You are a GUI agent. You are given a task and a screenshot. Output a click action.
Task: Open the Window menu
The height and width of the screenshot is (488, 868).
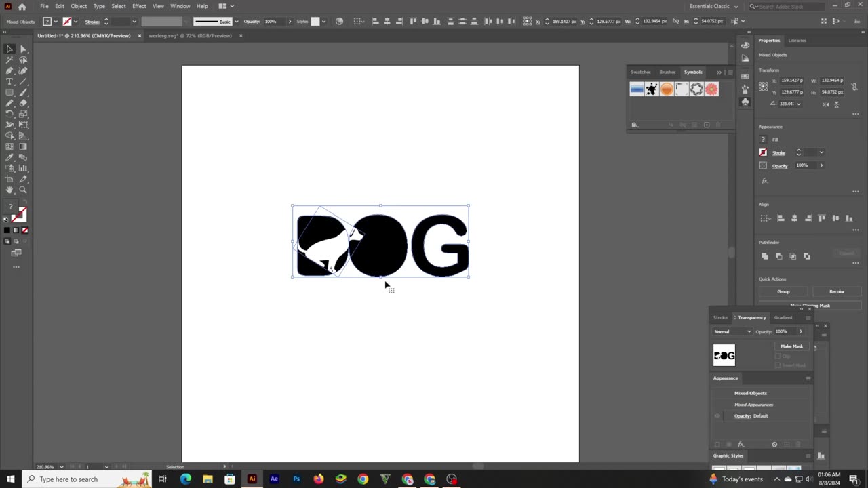pyautogui.click(x=180, y=6)
